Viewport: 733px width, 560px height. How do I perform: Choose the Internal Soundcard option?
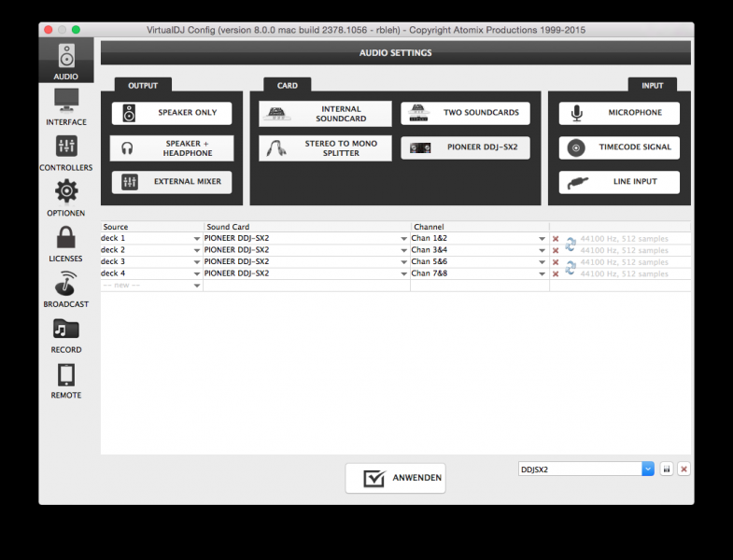(x=325, y=114)
